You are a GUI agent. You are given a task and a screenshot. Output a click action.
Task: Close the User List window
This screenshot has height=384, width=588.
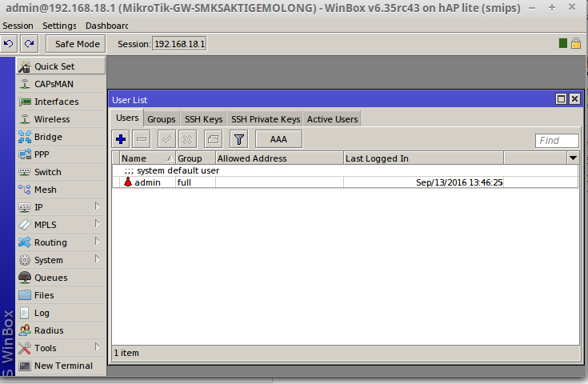pyautogui.click(x=574, y=99)
